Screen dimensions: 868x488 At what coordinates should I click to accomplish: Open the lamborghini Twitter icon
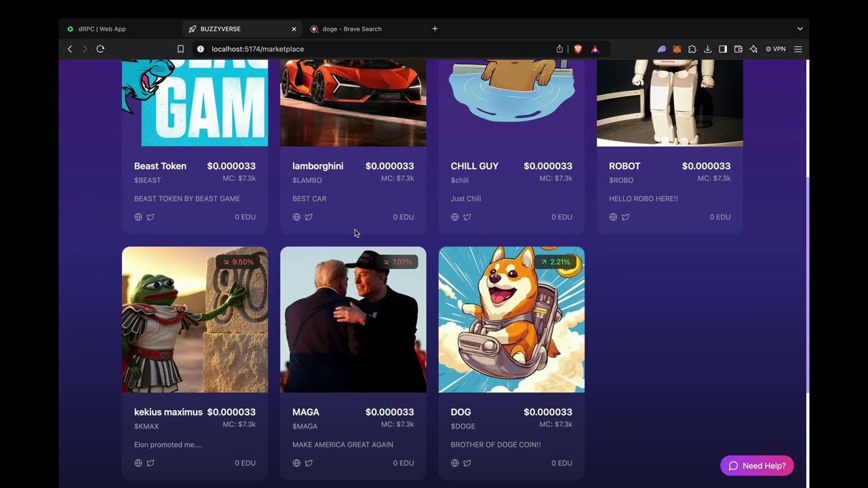[309, 217]
